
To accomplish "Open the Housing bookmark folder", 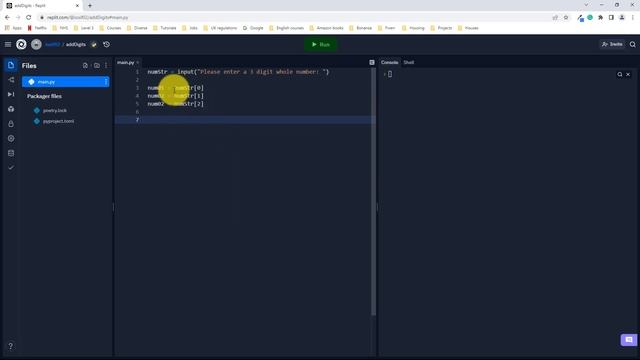I will point(413,28).
